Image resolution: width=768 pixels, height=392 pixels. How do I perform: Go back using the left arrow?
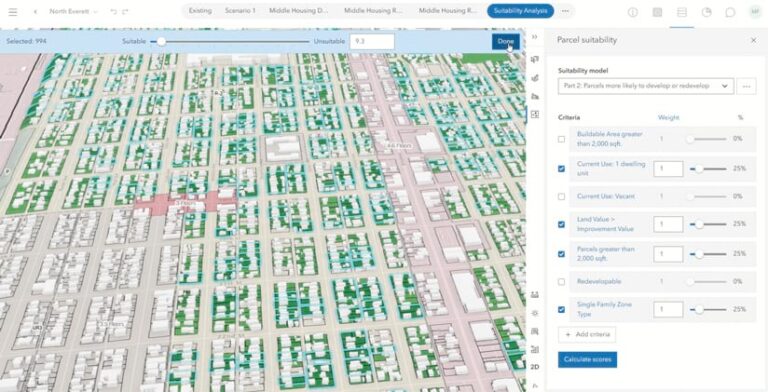[x=35, y=12]
